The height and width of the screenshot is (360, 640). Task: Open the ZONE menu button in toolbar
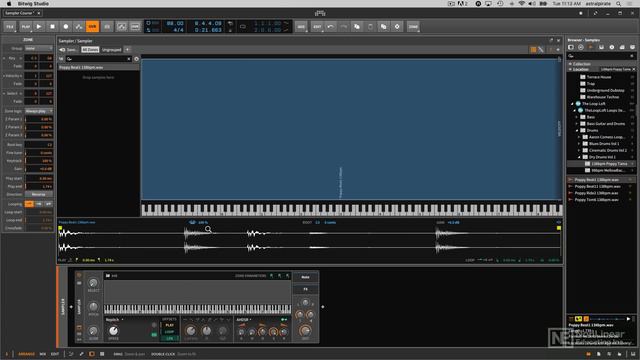click(413, 27)
